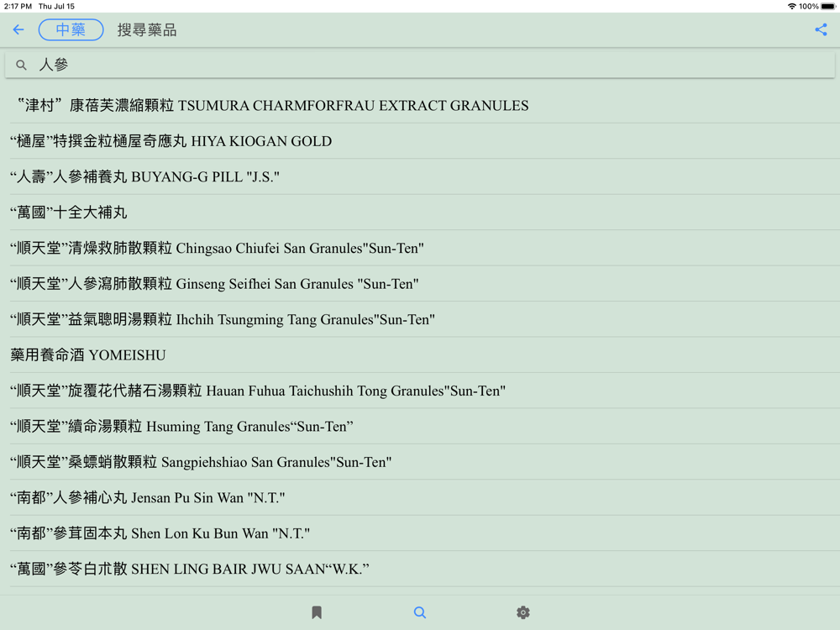Open Shen Lon Ku Bun Wan entry
The width and height of the screenshot is (840, 630).
(420, 533)
